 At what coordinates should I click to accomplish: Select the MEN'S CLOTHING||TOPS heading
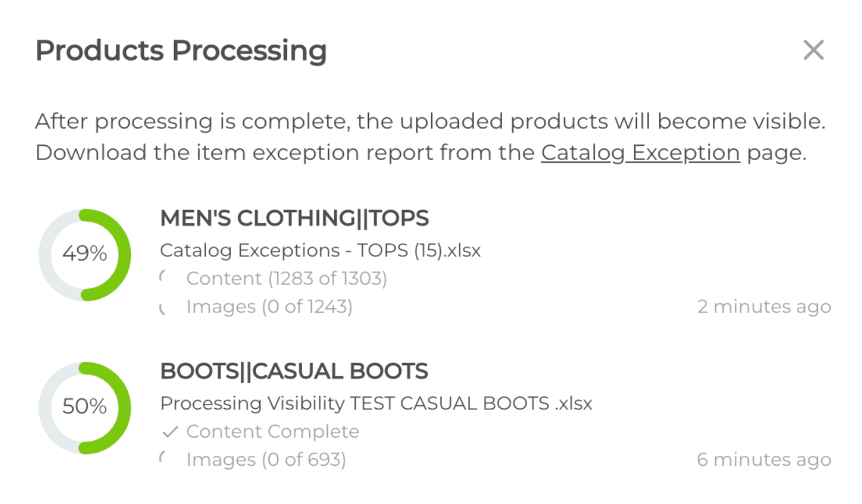click(x=294, y=218)
